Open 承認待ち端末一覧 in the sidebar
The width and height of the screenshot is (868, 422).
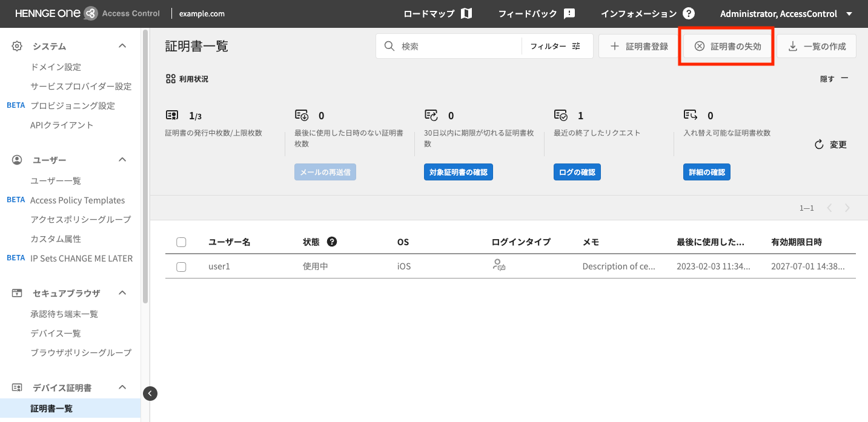click(64, 314)
